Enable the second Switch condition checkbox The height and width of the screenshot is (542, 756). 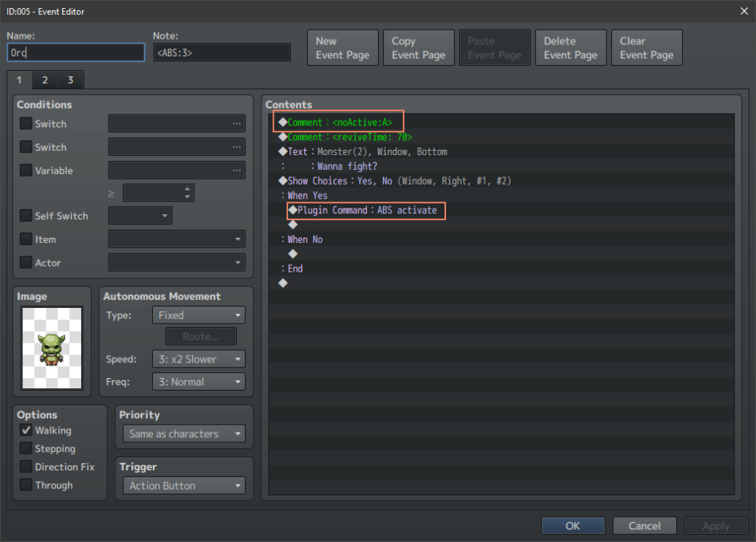pos(26,147)
